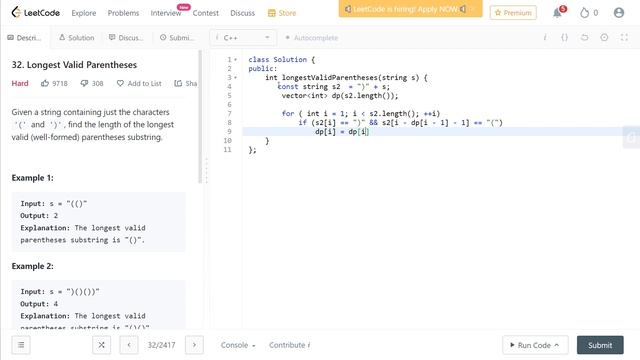Open Explore in top navigation
The height and width of the screenshot is (360, 640).
84,13
